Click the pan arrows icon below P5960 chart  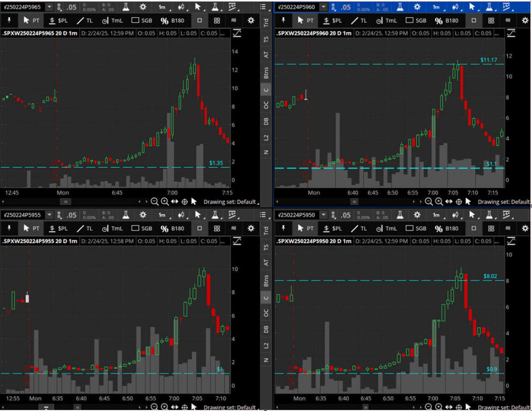(449, 201)
